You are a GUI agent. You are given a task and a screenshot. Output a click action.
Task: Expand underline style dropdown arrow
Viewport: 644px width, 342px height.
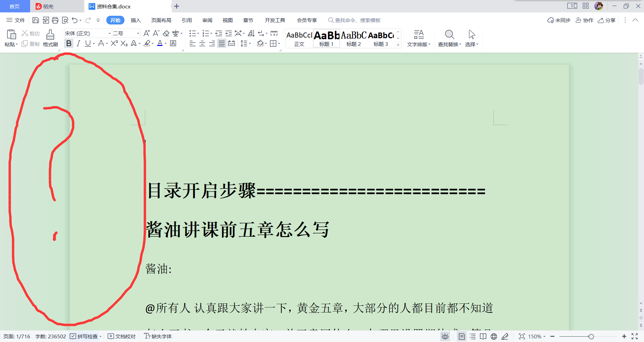point(94,43)
